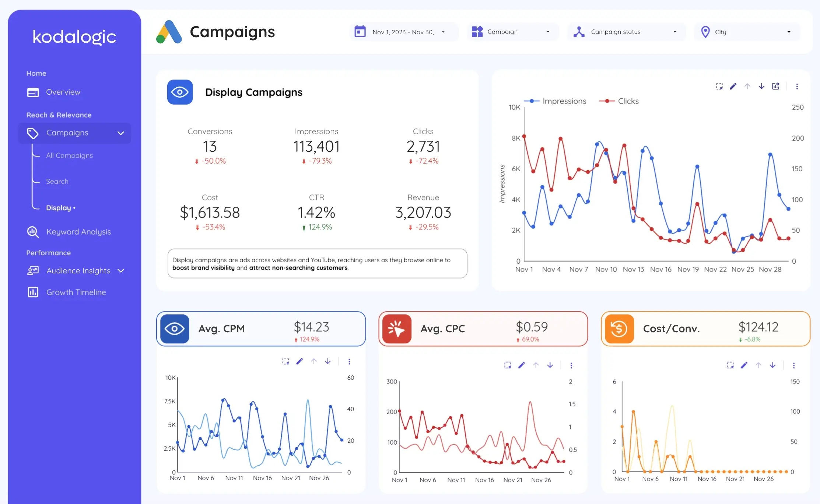
Task: Open the Nov 1 - Nov 30 date range dropdown
Action: [x=403, y=32]
